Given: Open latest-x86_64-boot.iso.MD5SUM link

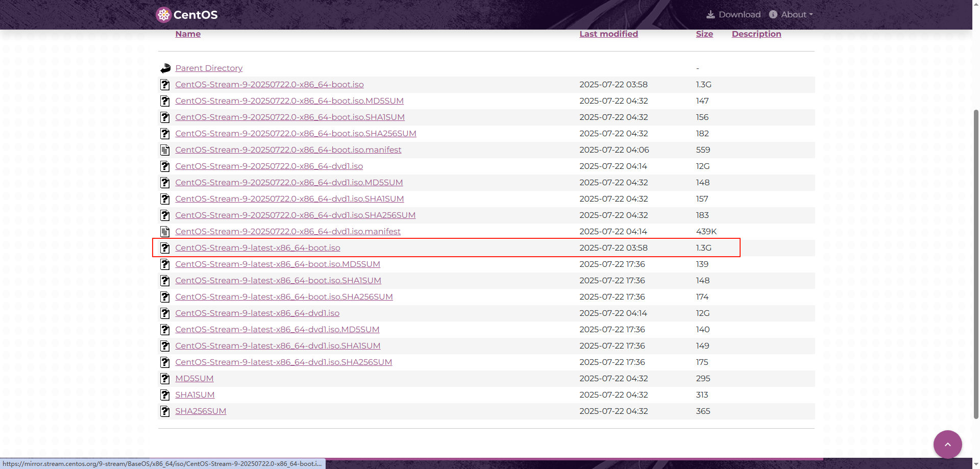Looking at the screenshot, I should tap(278, 264).
